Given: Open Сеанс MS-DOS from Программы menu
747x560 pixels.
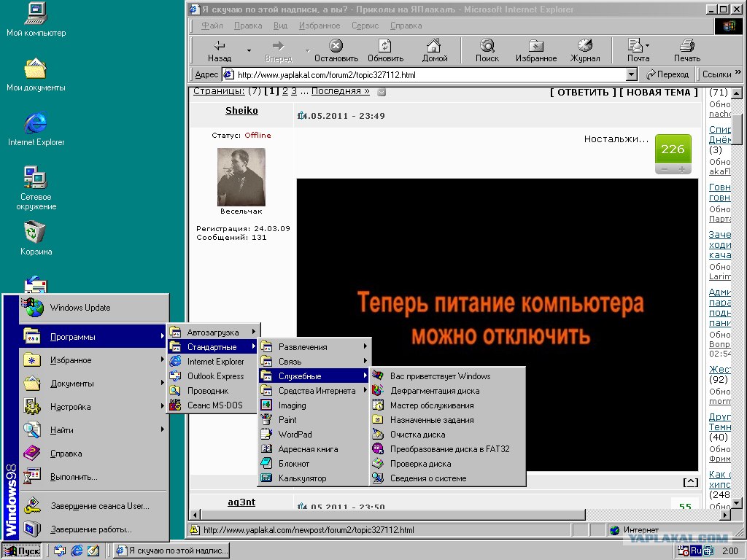Looking at the screenshot, I should coord(213,405).
